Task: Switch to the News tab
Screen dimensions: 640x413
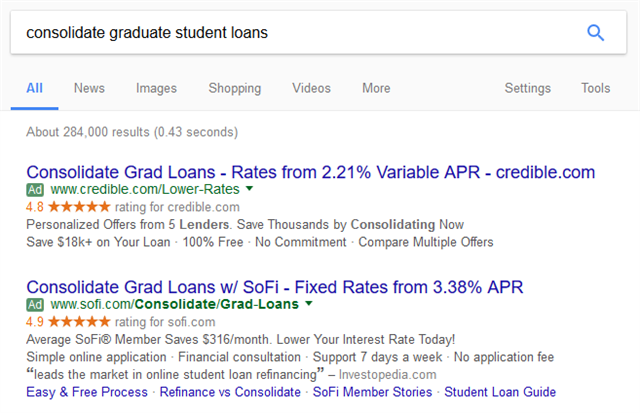Action: 89,88
